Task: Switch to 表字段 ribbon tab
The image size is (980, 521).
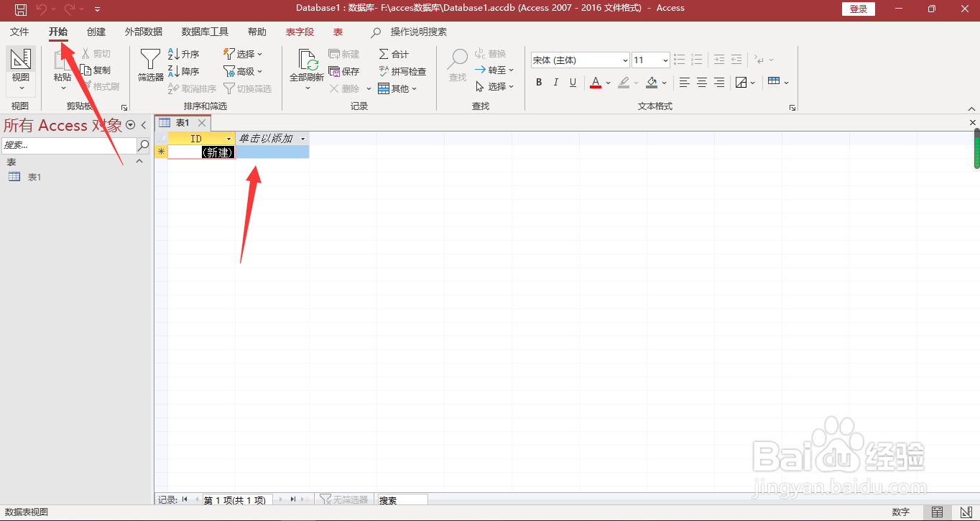Action: click(x=300, y=32)
